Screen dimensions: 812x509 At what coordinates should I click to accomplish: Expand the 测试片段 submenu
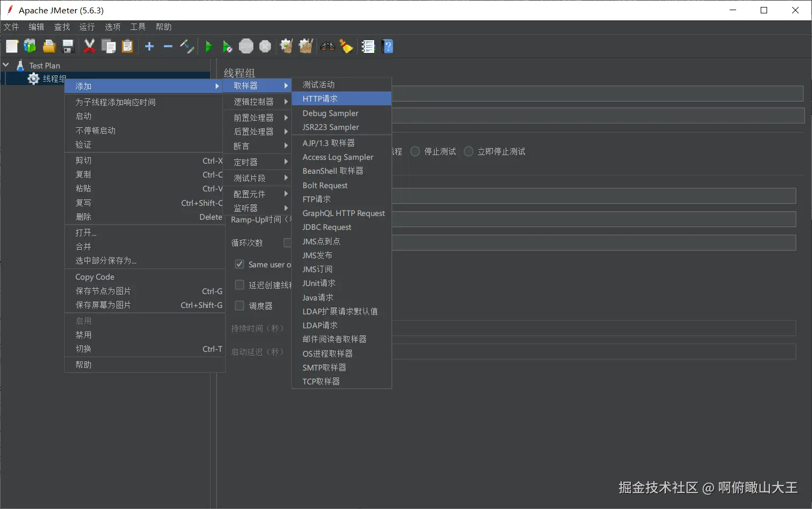pos(257,178)
